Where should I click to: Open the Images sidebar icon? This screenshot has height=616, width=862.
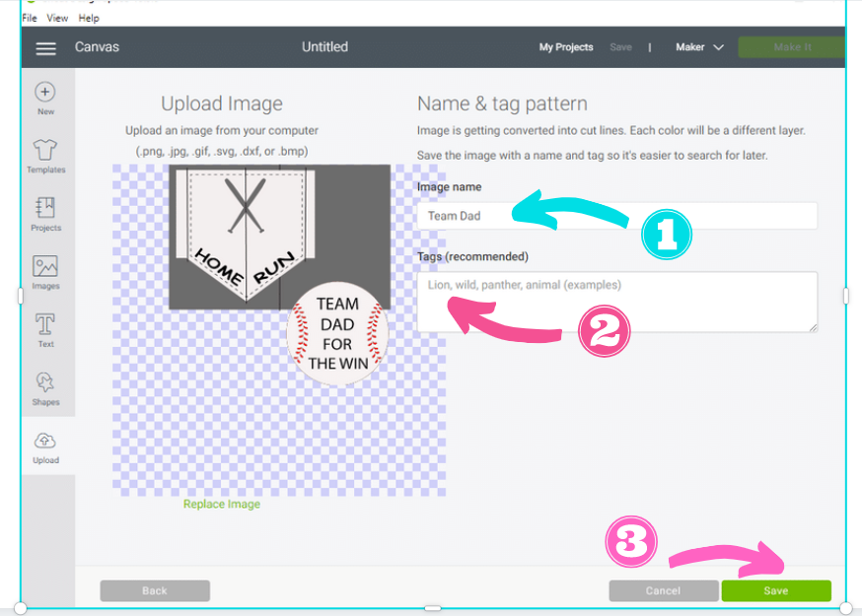(x=45, y=266)
